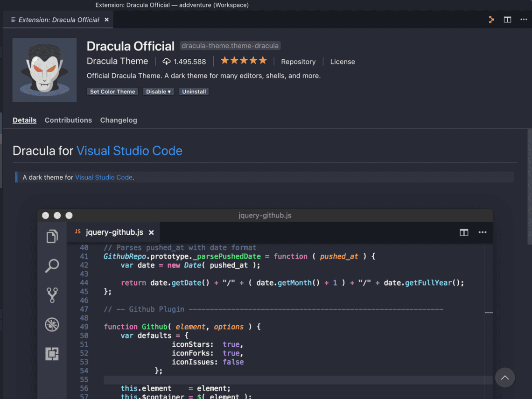Close the Extension: Dracula Official tab
The image size is (532, 399).
pos(106,20)
